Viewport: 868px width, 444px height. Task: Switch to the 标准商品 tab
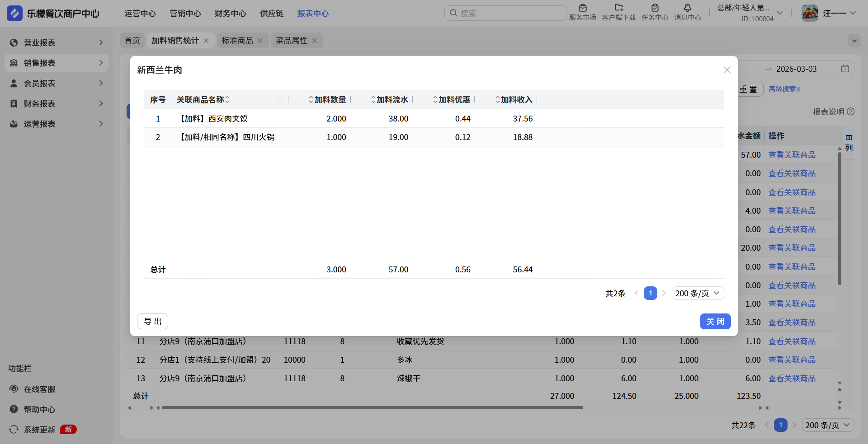(x=237, y=41)
